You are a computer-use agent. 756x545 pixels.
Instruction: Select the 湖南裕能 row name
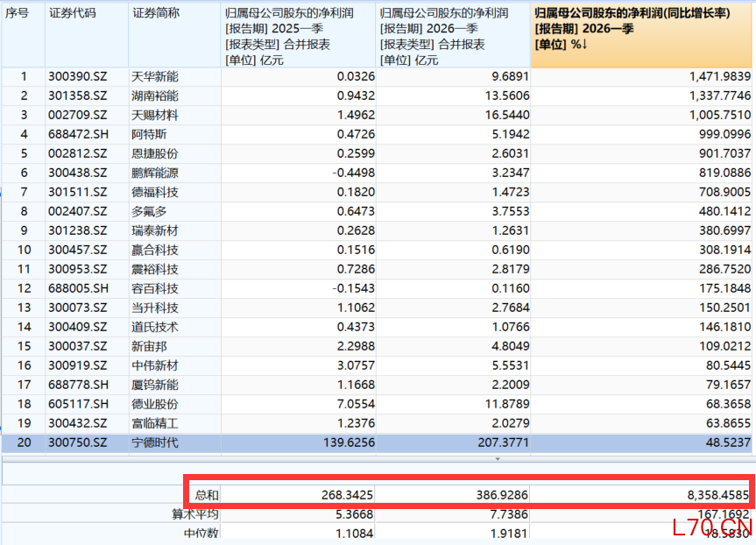pos(155,96)
